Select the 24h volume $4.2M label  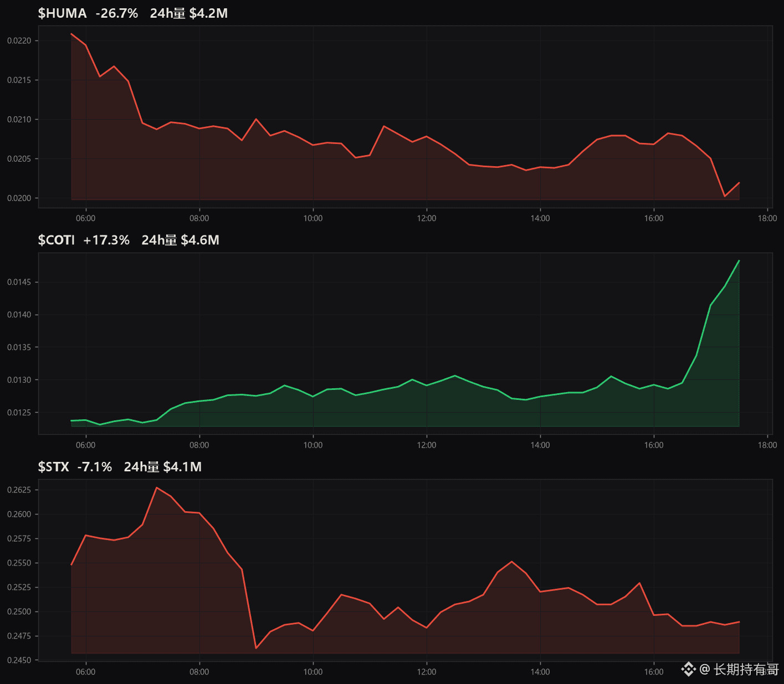pos(189,13)
